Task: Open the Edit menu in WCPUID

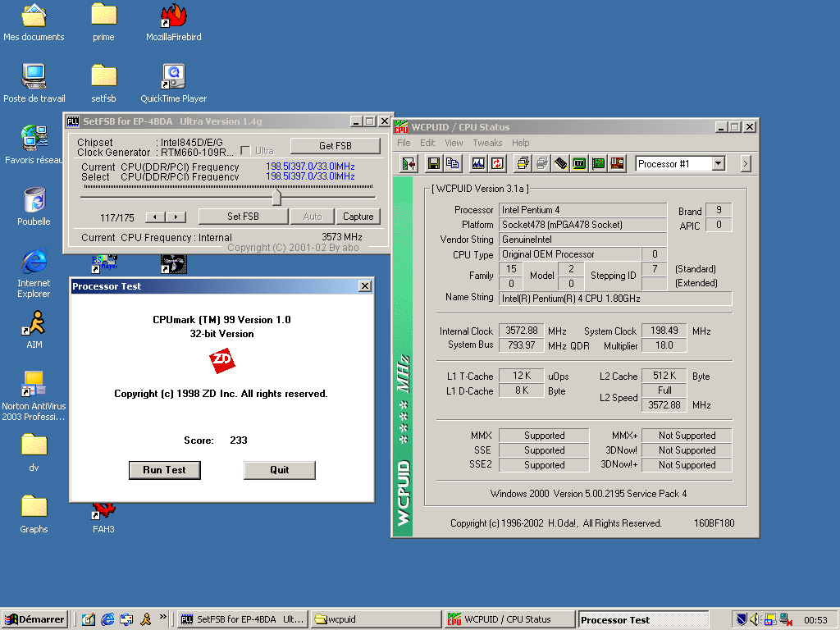Action: click(427, 143)
